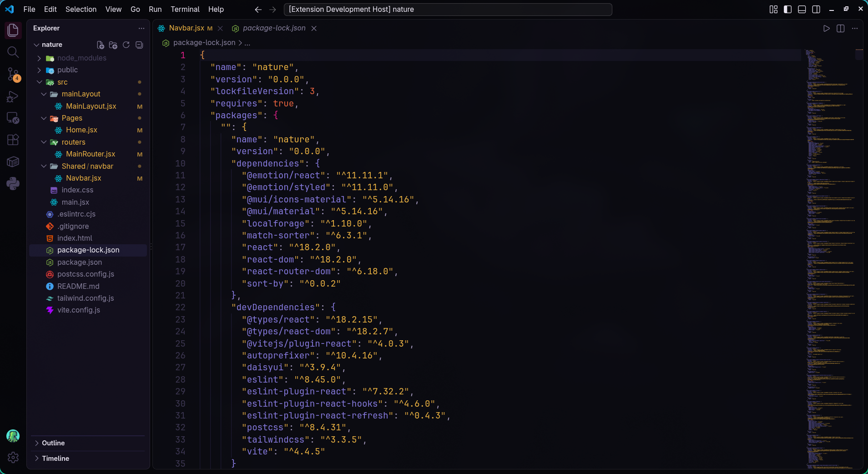
Task: Open the File menu
Action: coord(29,10)
